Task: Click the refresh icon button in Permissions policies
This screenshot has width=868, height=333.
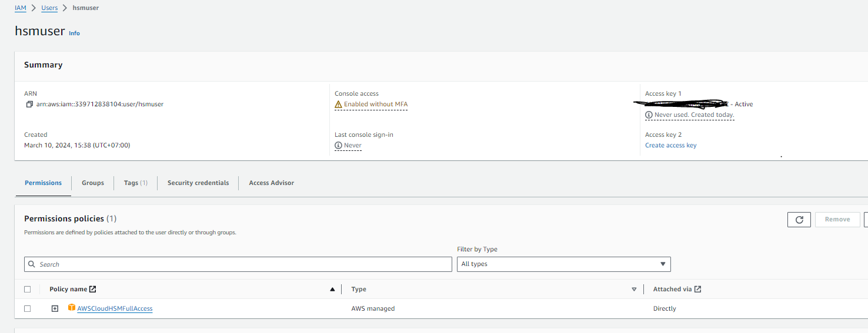Action: point(799,220)
